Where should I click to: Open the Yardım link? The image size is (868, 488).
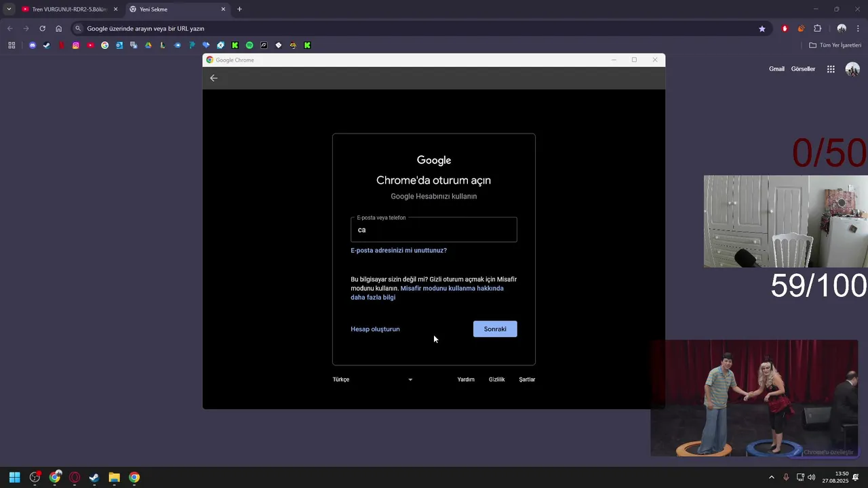coord(466,380)
